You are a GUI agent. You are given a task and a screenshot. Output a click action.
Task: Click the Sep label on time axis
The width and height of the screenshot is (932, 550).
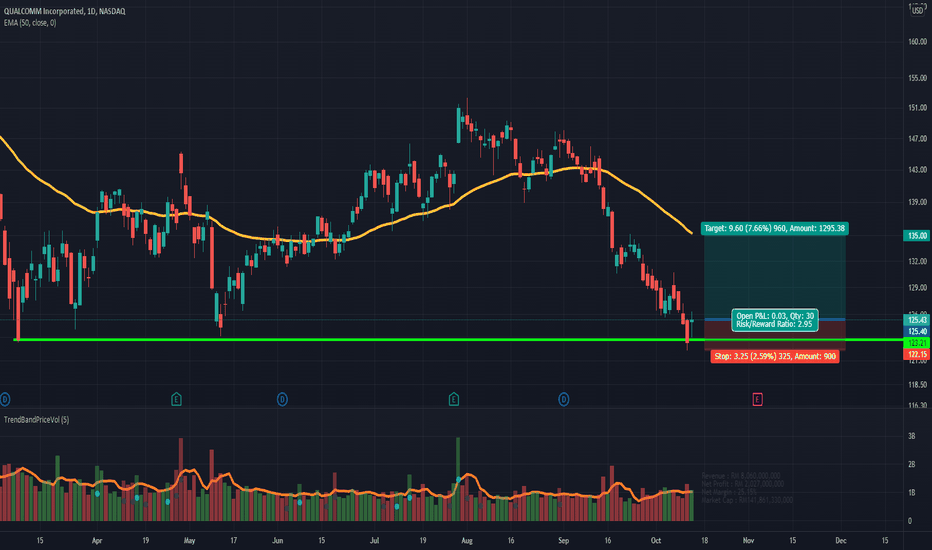(563, 540)
